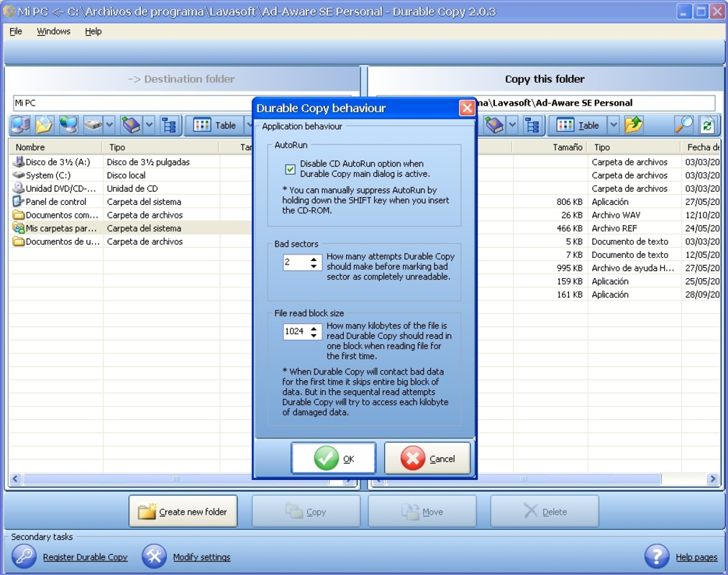Refresh the source folder with the green arrows icon
728x575 pixels.
707,125
